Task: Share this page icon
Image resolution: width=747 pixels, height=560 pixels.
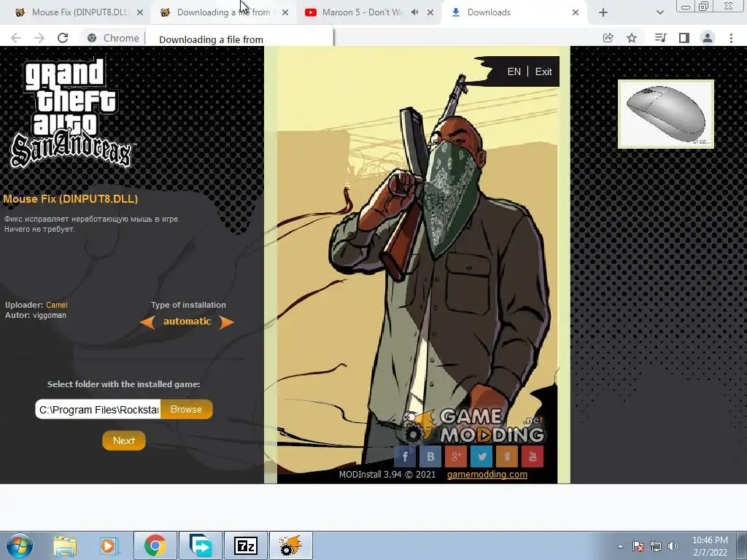Action: (608, 38)
